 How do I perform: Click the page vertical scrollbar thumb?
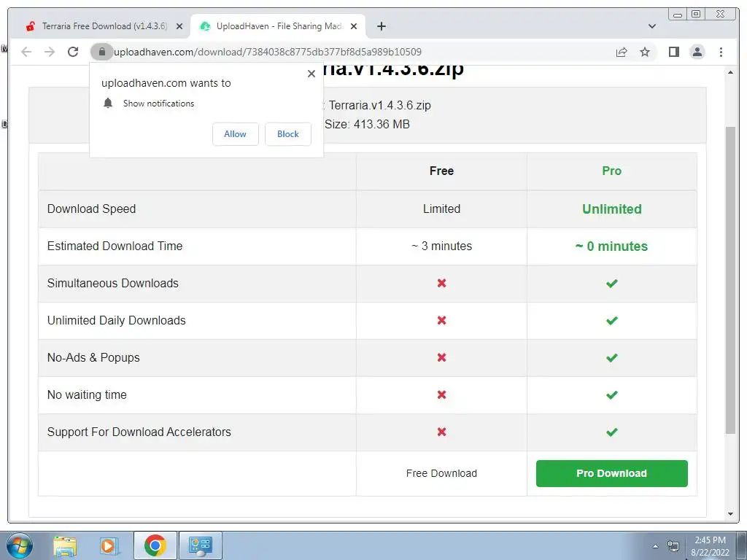point(730,280)
